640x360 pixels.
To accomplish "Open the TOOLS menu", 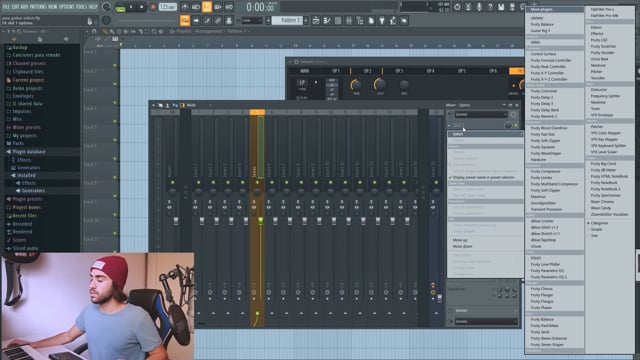I will [81, 7].
